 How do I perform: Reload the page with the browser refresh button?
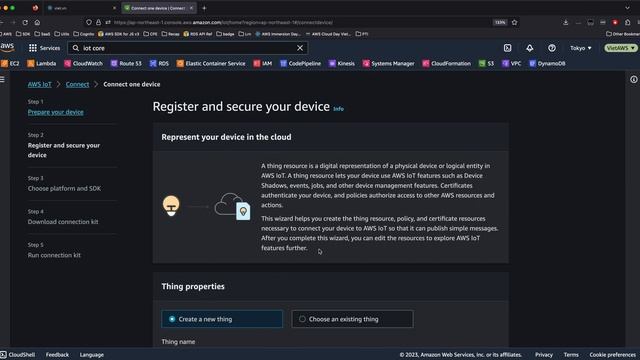point(25,22)
